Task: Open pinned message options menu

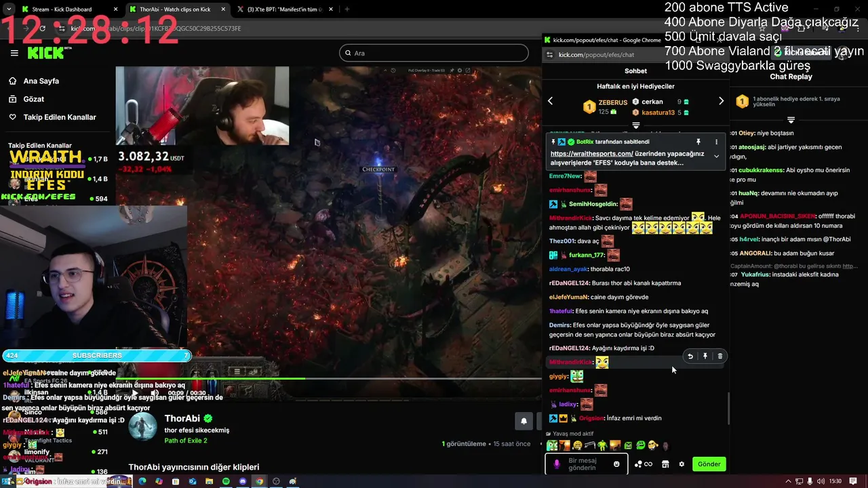Action: click(x=716, y=142)
